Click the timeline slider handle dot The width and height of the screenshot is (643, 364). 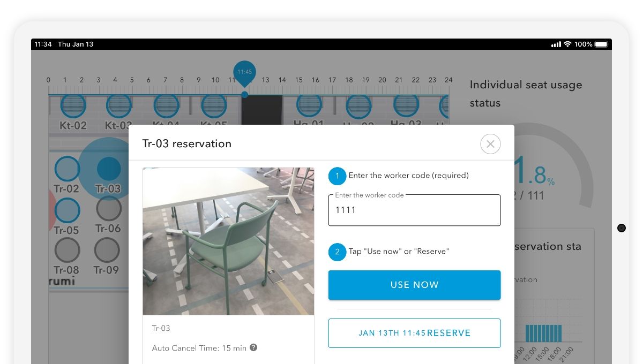coord(244,95)
